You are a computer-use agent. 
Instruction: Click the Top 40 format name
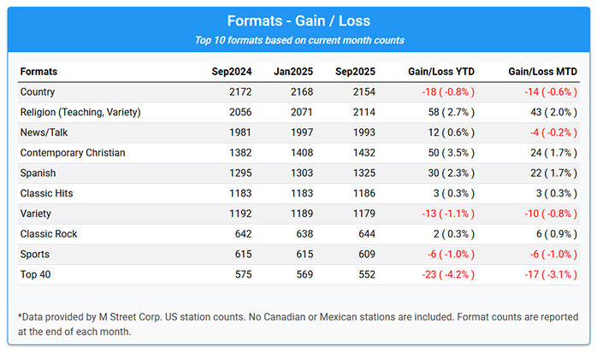tap(38, 275)
